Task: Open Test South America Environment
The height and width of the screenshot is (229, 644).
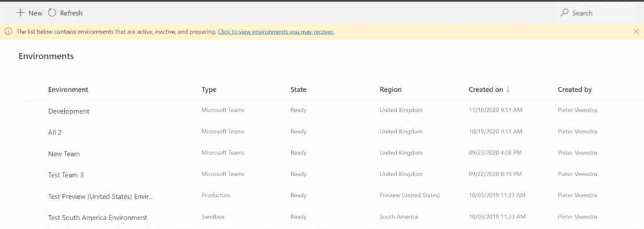Action: [x=97, y=218]
